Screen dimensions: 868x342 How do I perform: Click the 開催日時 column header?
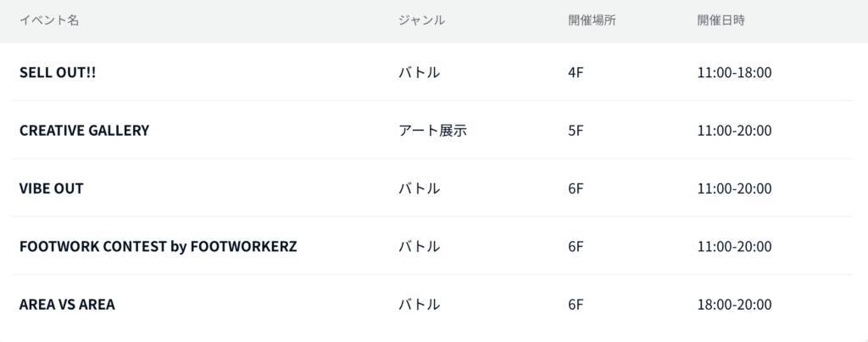(721, 20)
